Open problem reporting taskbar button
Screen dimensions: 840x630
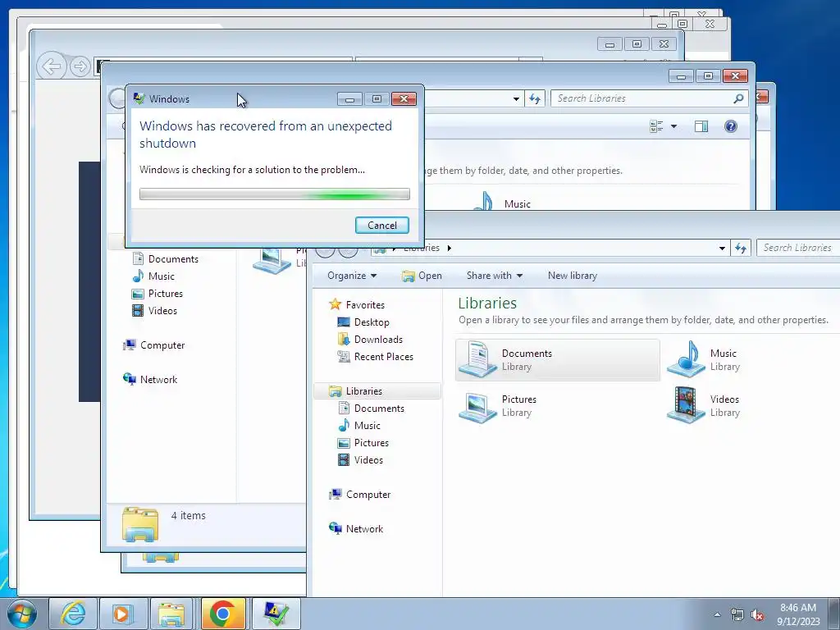pyautogui.click(x=276, y=614)
